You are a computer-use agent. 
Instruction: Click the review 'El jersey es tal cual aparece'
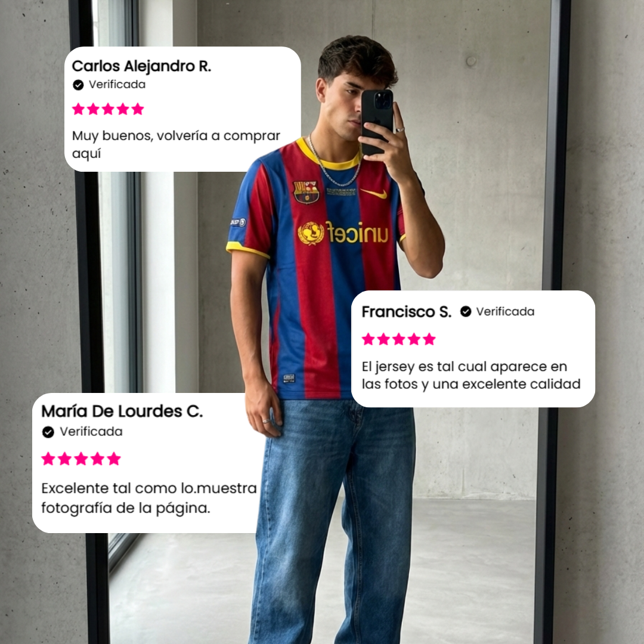tap(471, 376)
